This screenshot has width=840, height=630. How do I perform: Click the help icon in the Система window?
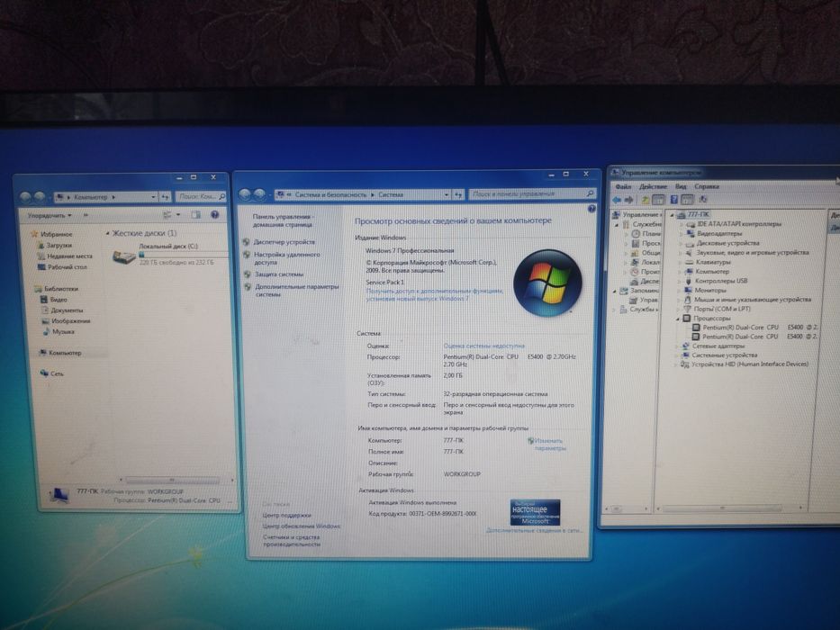coord(592,209)
